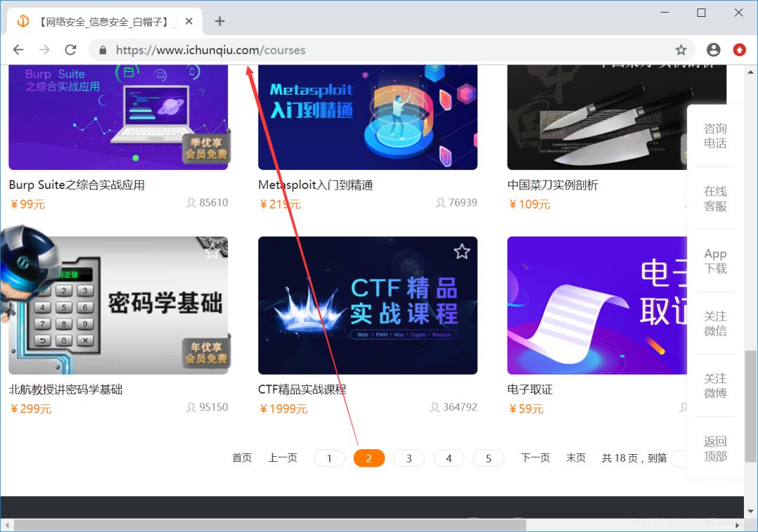Click title 北航教授讲密码学基础
Screen dimensions: 758x532
[66, 390]
